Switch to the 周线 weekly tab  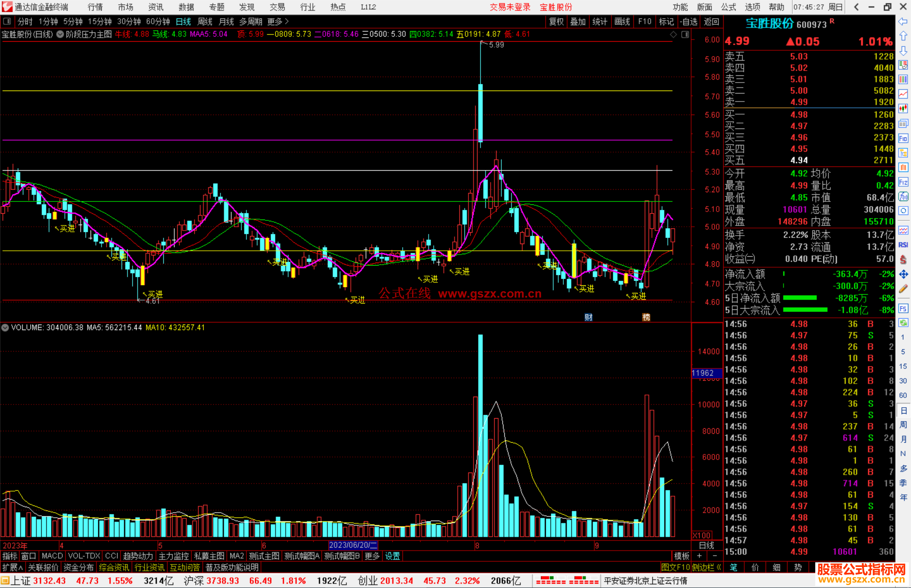[x=205, y=21]
